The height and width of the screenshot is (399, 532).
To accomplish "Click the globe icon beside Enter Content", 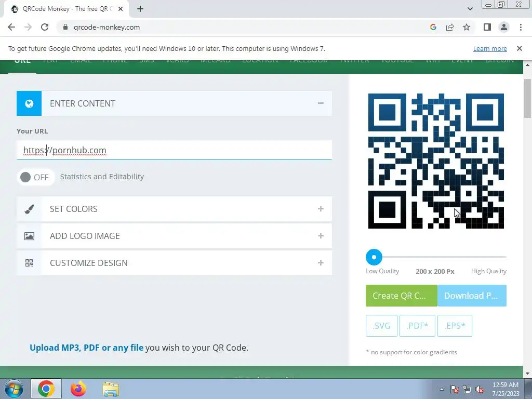I will pyautogui.click(x=29, y=103).
